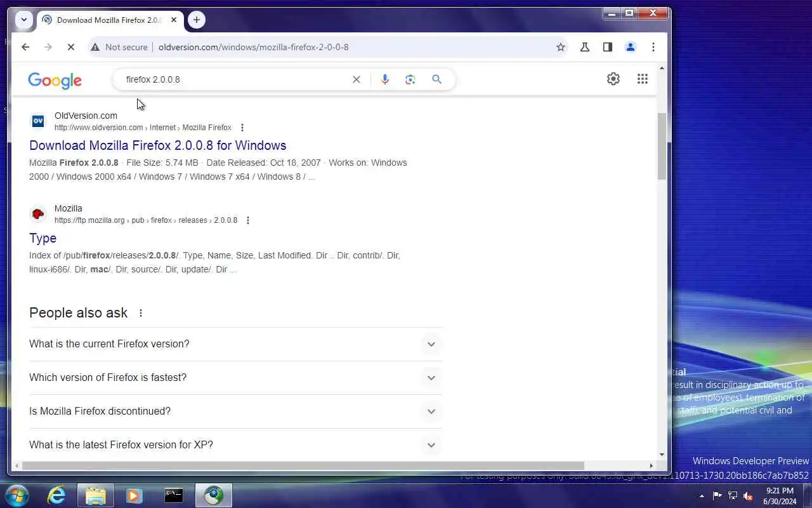Expand What is the current Firefox version?
The height and width of the screenshot is (508, 812).
(x=235, y=344)
